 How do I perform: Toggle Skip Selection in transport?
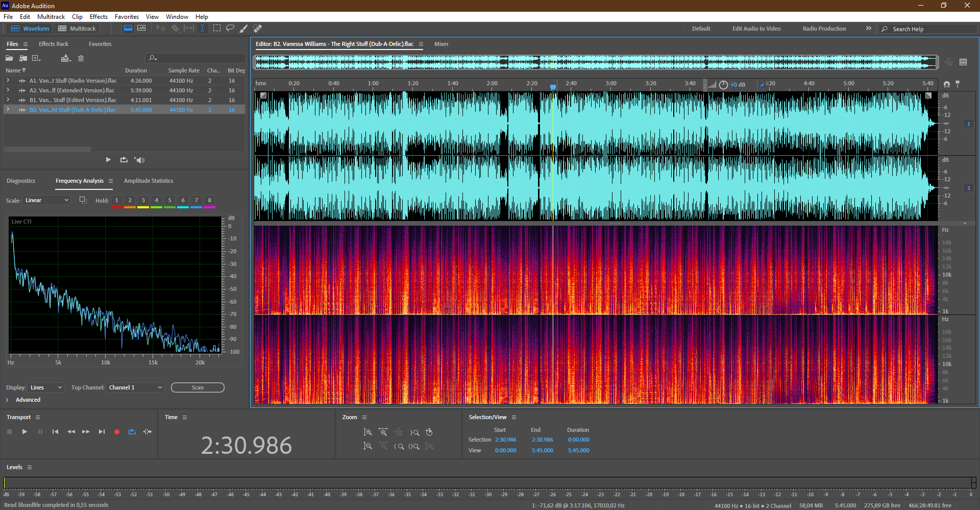pos(148,432)
